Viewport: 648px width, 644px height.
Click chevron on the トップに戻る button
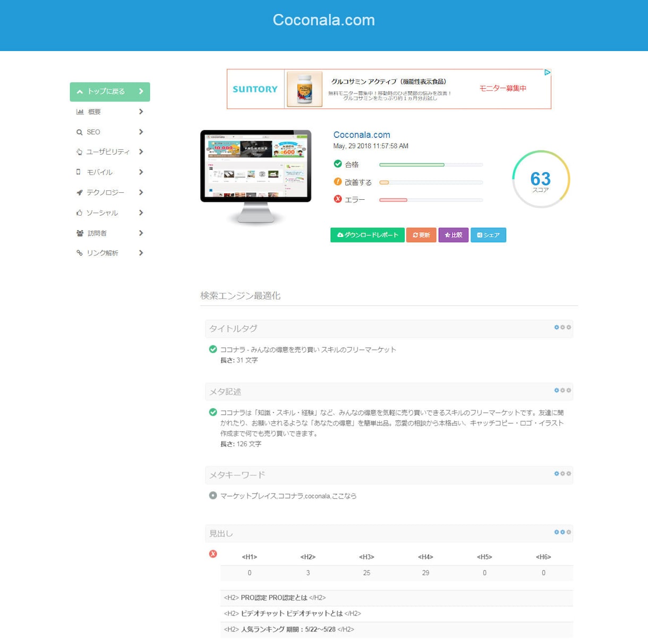(x=141, y=91)
